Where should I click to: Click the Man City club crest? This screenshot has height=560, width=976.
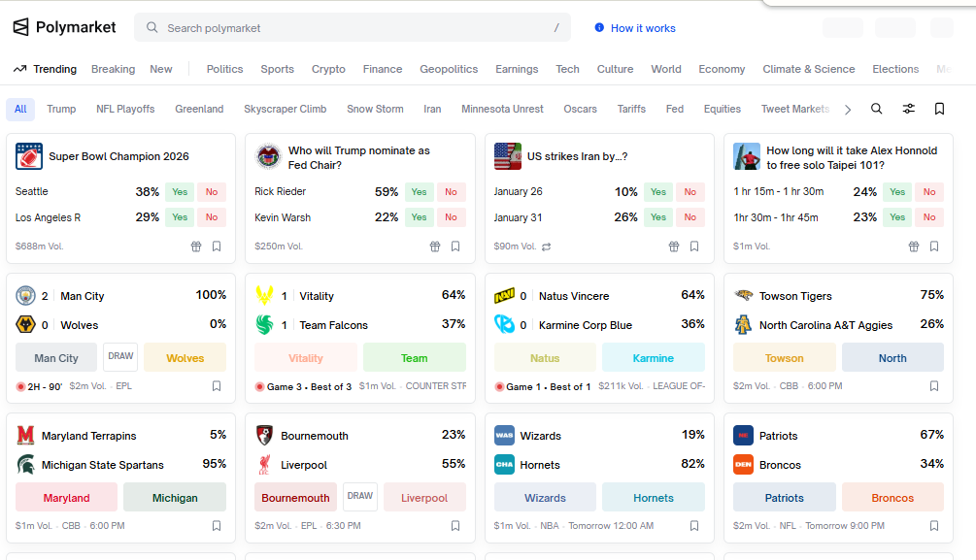tap(25, 296)
